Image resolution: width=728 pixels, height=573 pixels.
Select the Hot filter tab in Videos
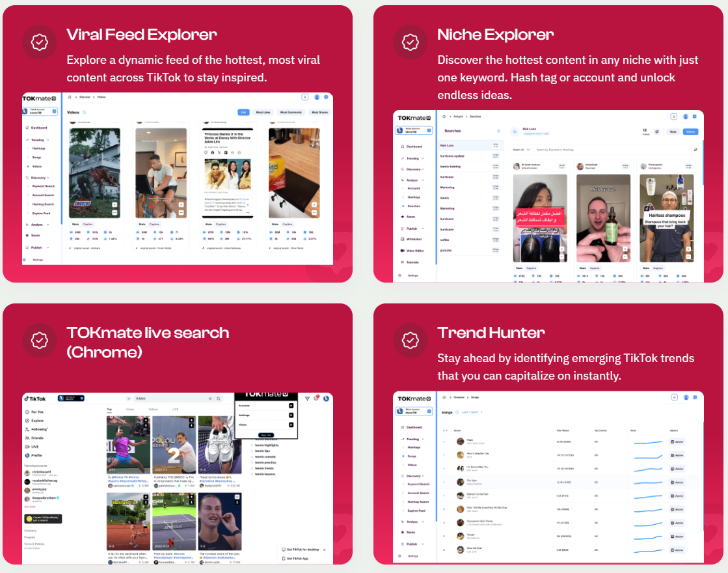tap(244, 112)
